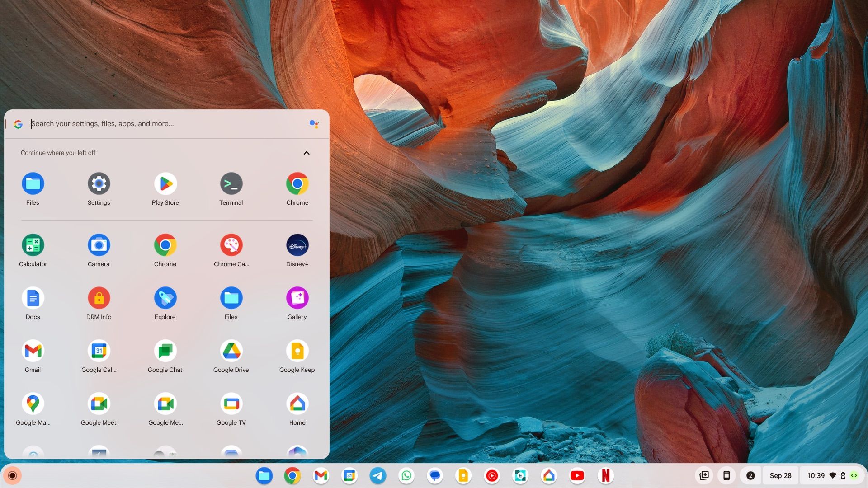Open Netflix from the shelf
Screen dimensions: 868x488
click(x=606, y=475)
